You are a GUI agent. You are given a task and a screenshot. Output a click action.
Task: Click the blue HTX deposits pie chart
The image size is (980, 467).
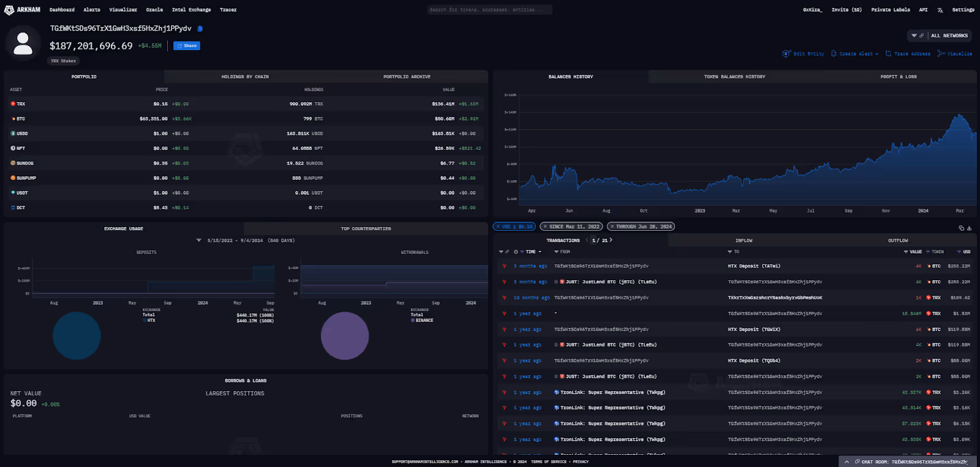pyautogui.click(x=77, y=335)
